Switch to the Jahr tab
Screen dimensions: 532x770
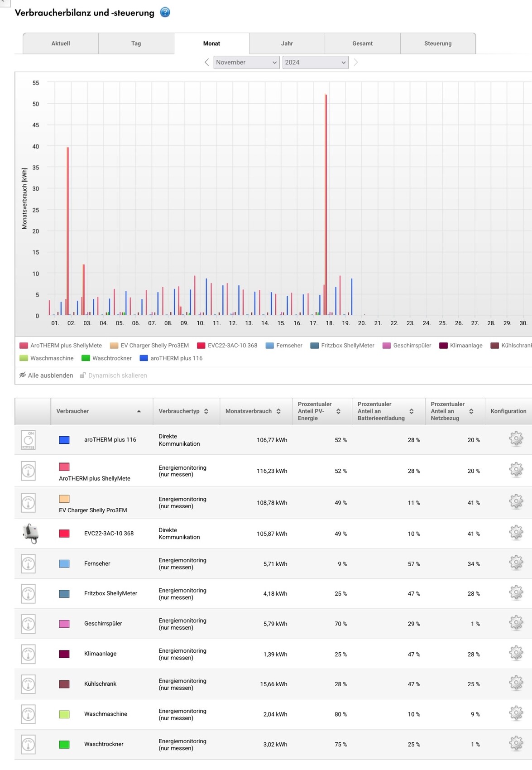287,43
